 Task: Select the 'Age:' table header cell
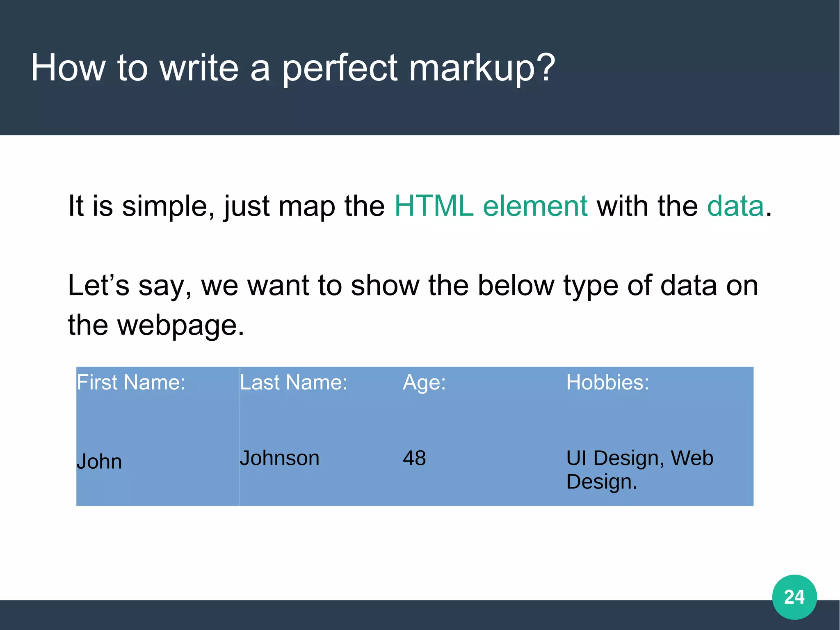pyautogui.click(x=484, y=405)
